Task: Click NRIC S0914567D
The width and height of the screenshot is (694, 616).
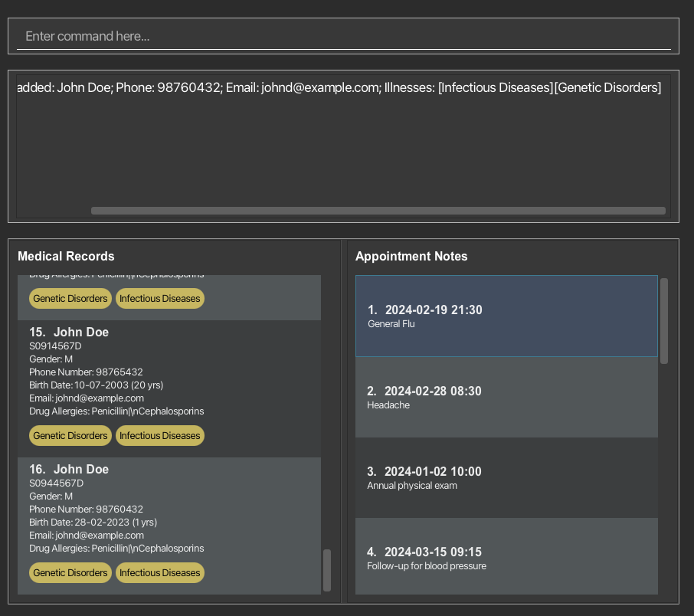Action: pos(55,346)
